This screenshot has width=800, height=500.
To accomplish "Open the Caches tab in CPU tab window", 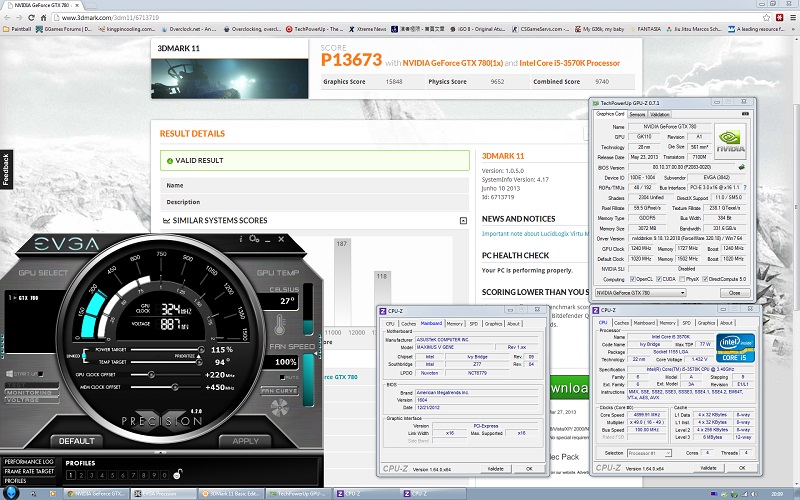I will tap(621, 322).
